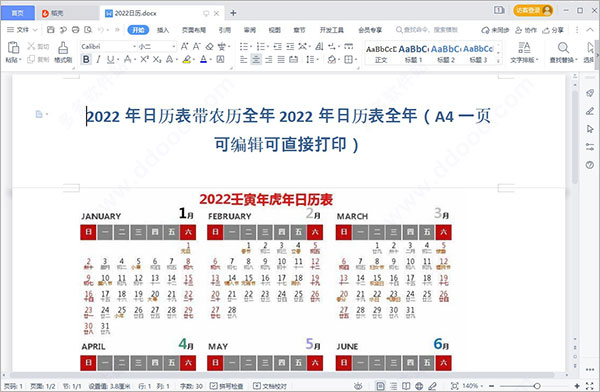
Task: Open the numbered list dropdown
Action: (268, 47)
